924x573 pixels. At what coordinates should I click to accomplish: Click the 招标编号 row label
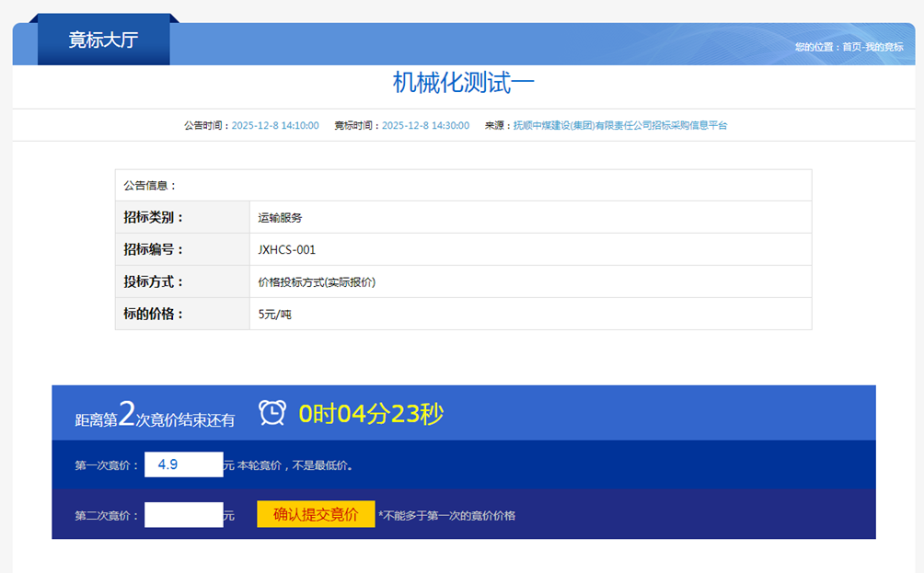point(153,249)
